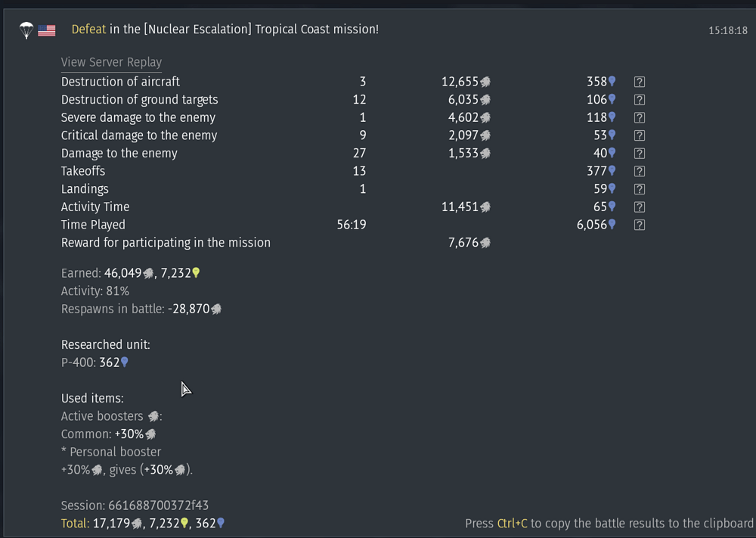Open help icon in the Landings row
Screen dimensions: 756x538
[640, 189]
